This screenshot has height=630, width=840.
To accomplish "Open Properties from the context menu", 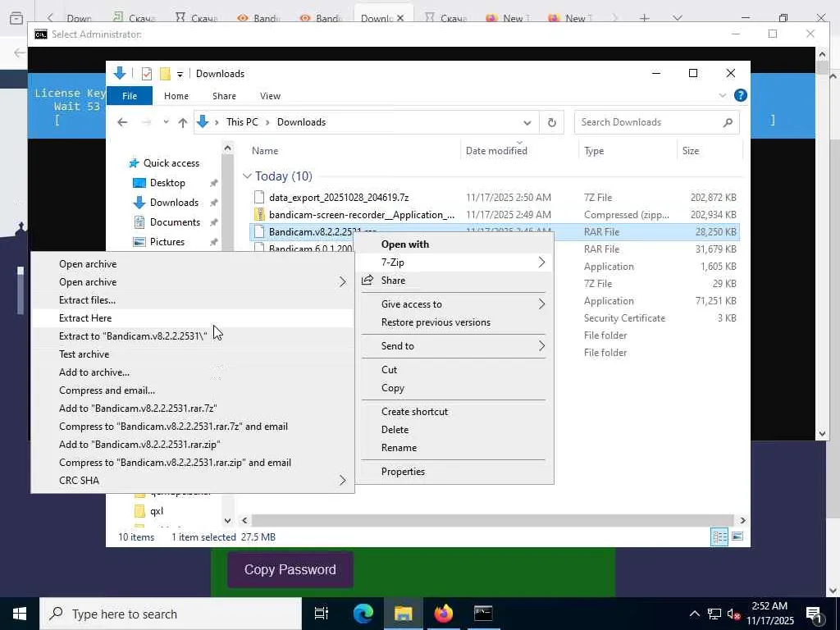I will click(x=453, y=472).
